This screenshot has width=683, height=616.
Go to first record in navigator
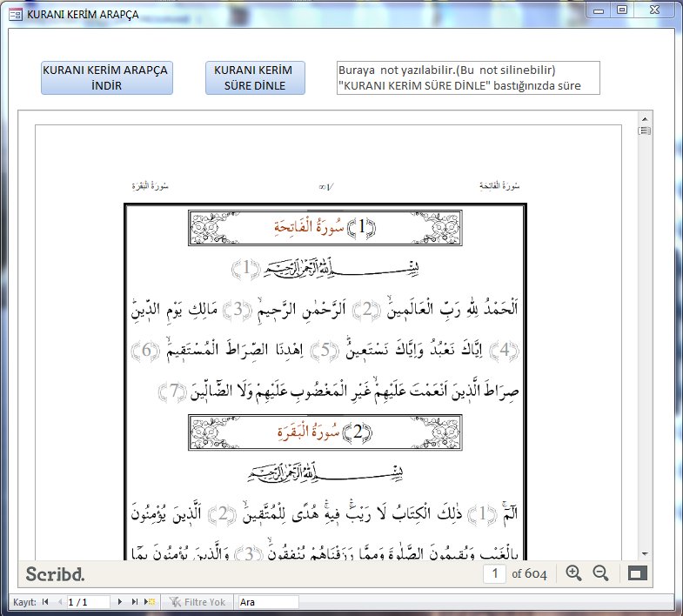pyautogui.click(x=45, y=602)
